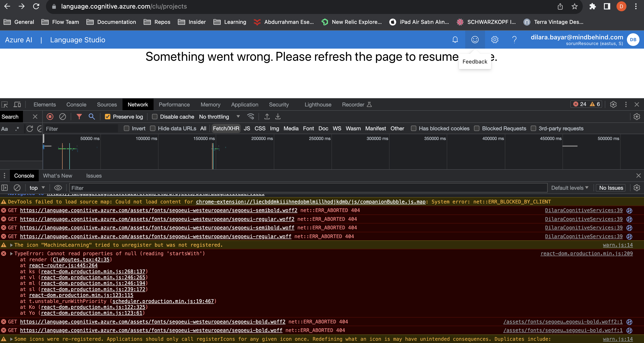Screen dimensions: 644x343
Task: Open the segoeui-semibold.woff2 URL link
Action: coord(159,210)
